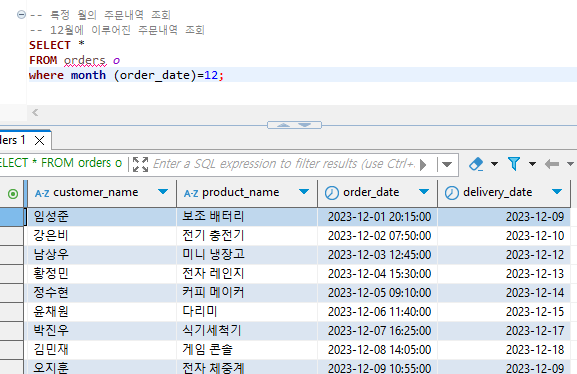Select cell 윤채원
577x374 pixels.
tap(102, 311)
